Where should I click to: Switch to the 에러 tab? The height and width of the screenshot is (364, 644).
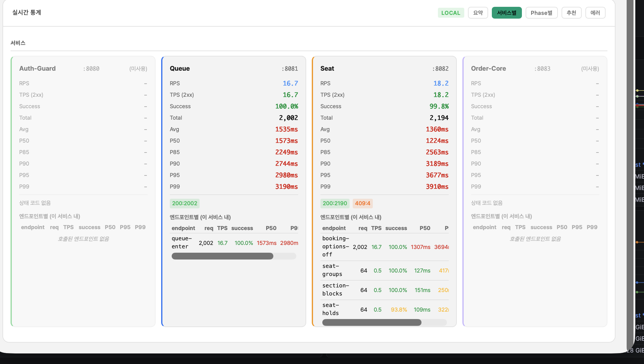tap(595, 13)
